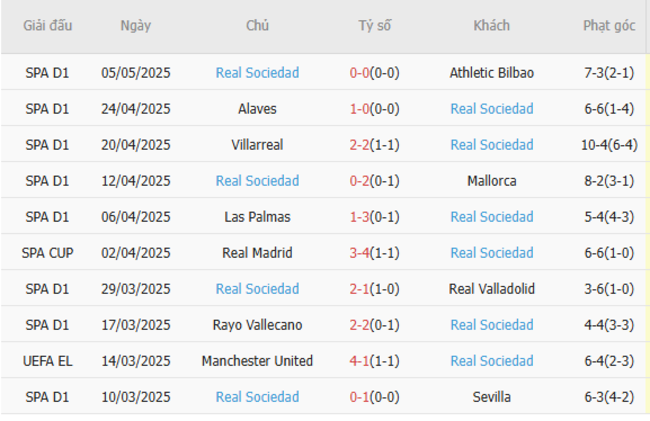Open Real Sociedad link in Alaves row
The width and height of the screenshot is (650, 421).
pos(491,109)
